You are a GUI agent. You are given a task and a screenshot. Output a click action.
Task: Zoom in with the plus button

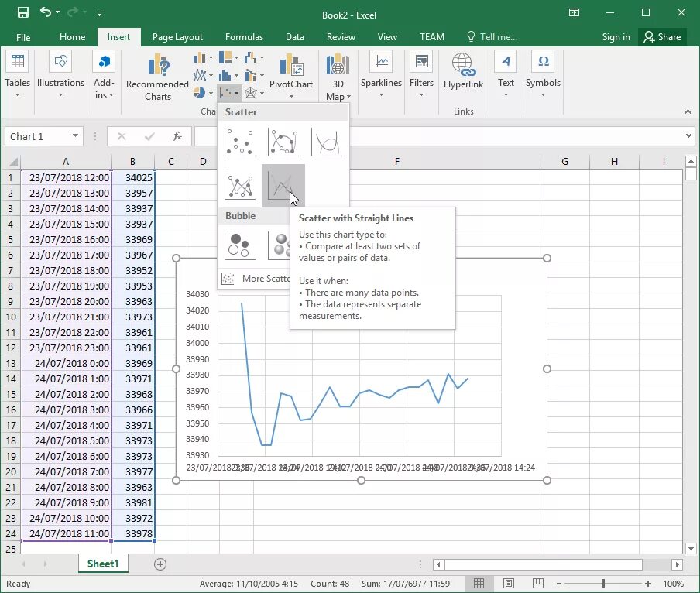tap(648, 584)
